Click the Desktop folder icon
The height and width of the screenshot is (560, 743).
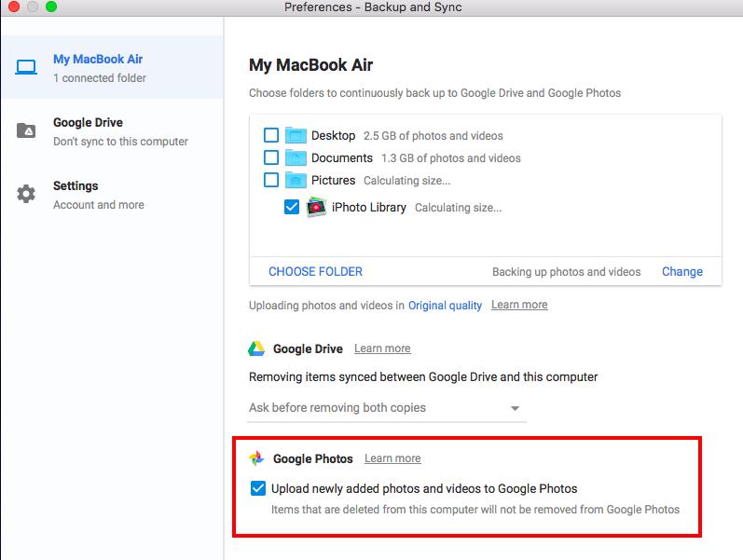click(x=296, y=135)
